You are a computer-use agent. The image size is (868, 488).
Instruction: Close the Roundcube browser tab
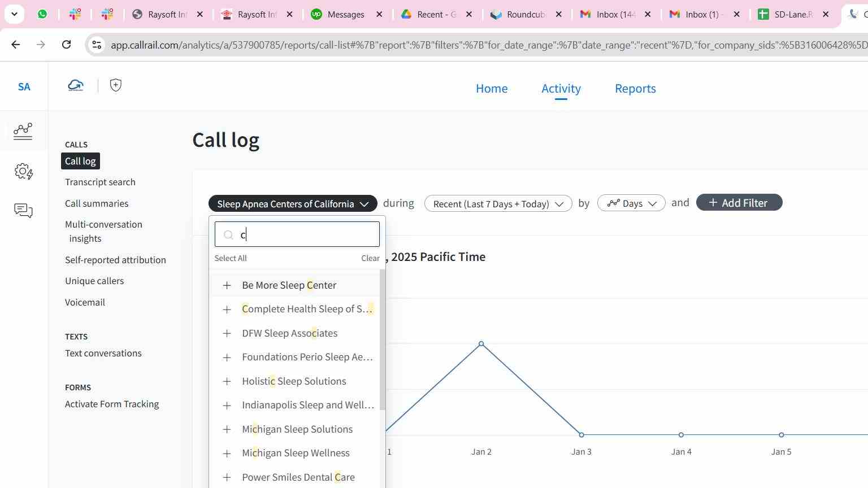click(x=559, y=14)
